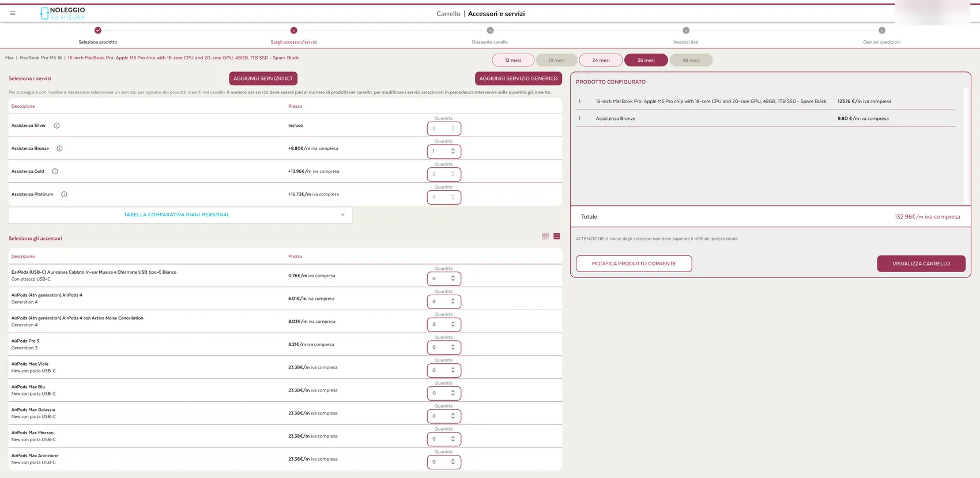This screenshot has height=478, width=980.
Task: Click Assistenza Bronze in configured product
Action: pos(616,119)
